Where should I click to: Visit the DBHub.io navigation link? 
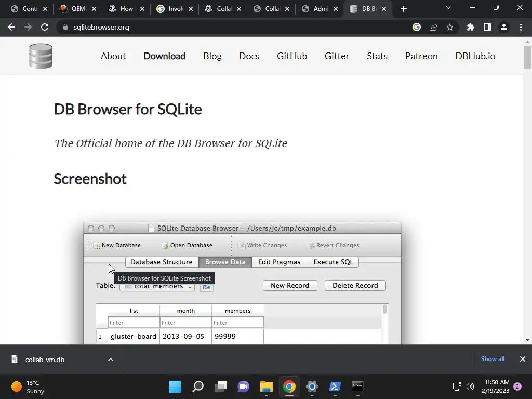475,56
